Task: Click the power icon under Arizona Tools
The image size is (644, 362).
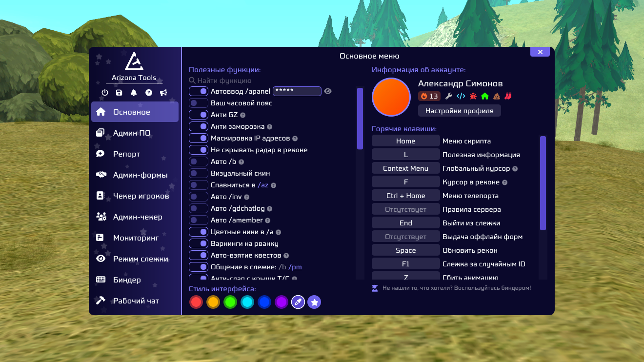Action: 105,93
